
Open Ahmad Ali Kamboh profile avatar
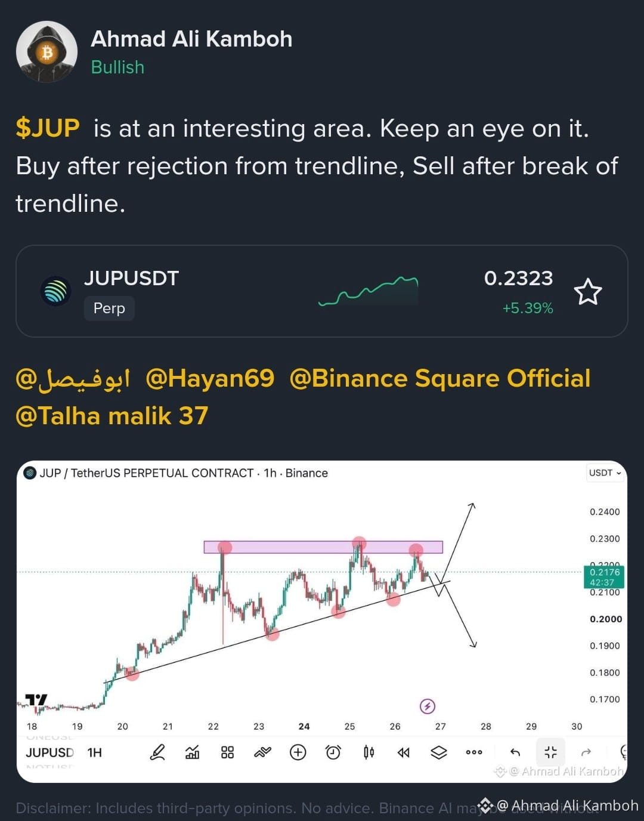point(47,52)
